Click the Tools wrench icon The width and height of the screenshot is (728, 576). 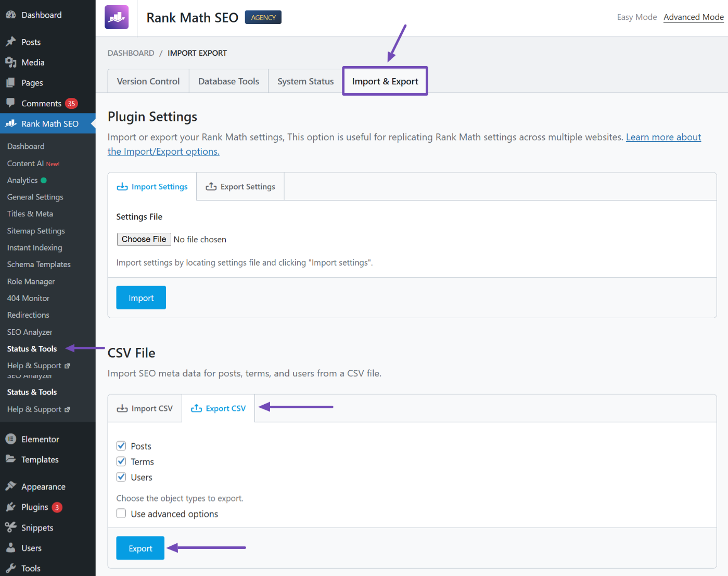pyautogui.click(x=10, y=568)
